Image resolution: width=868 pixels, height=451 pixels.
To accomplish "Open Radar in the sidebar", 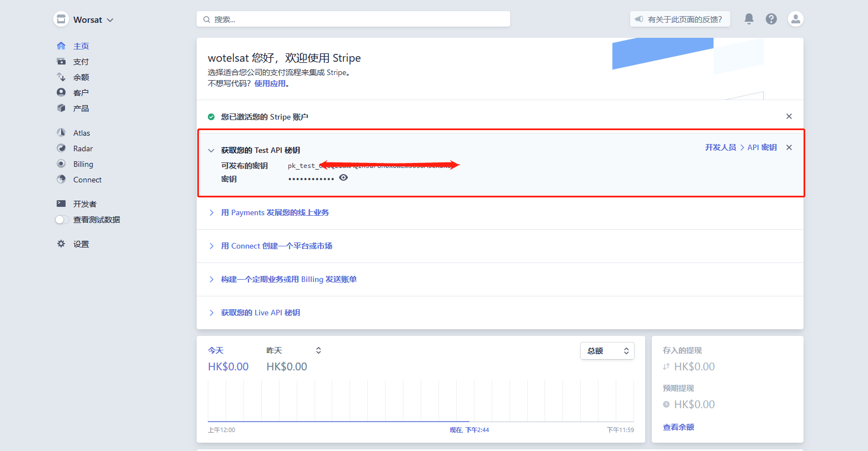I will (83, 148).
